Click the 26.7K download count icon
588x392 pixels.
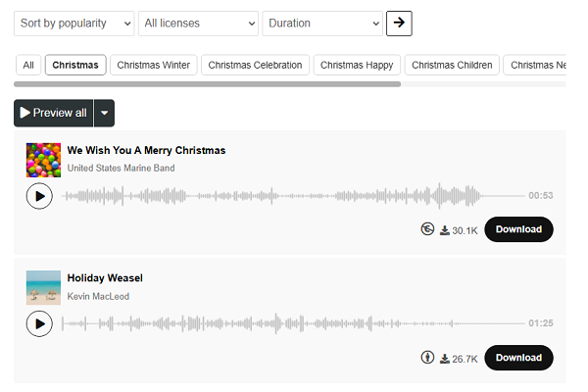445,359
